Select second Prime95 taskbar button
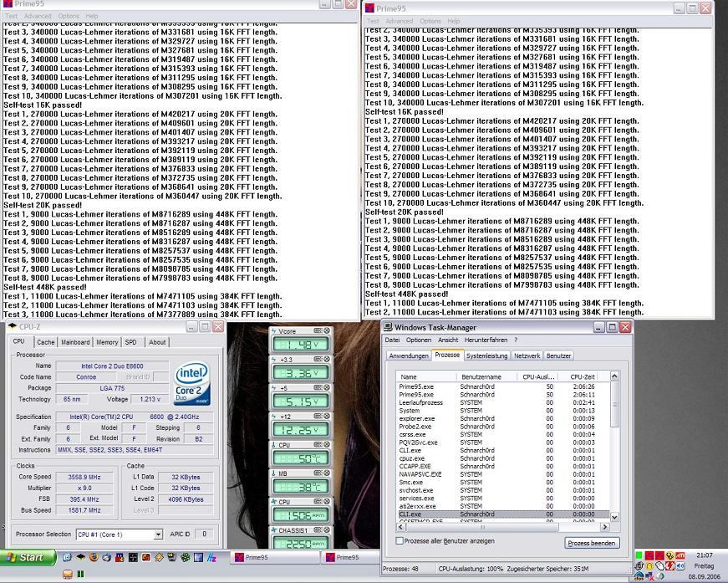This screenshot has height=583, width=728. point(352,557)
